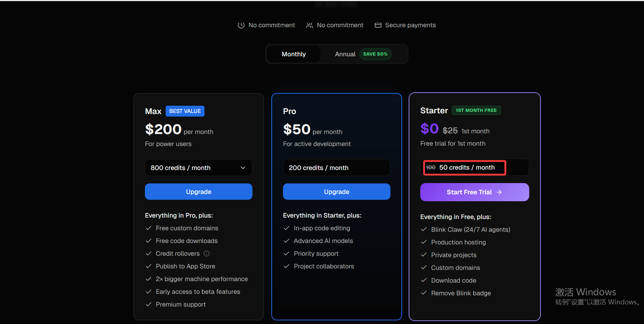Click the checkmark next to Early access to beta features
Viewport: 644px width, 324px height.
(148, 292)
